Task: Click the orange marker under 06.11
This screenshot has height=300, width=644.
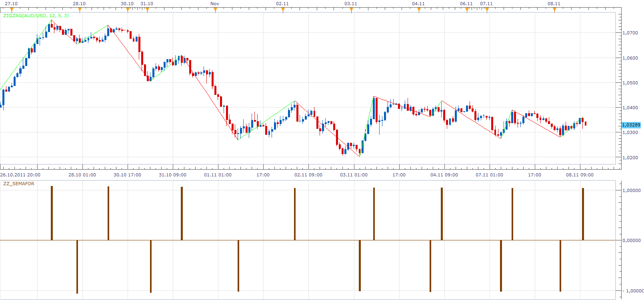Action: 467,10
